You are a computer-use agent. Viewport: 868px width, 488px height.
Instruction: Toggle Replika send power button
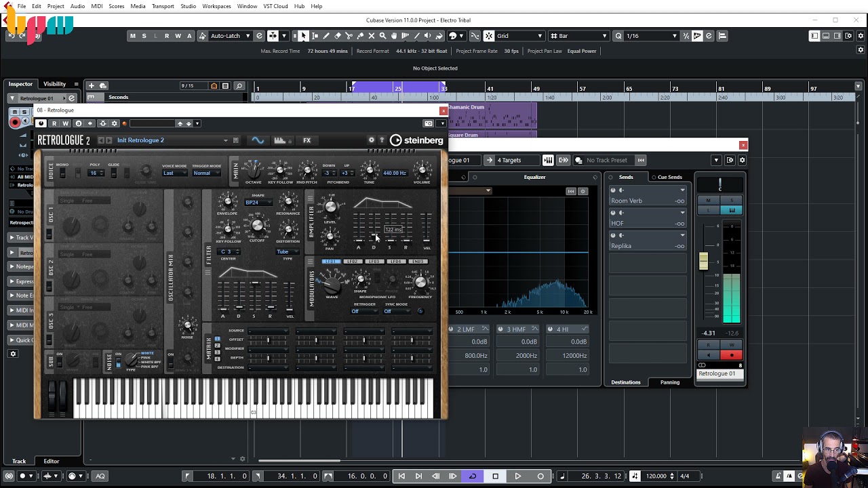click(613, 235)
